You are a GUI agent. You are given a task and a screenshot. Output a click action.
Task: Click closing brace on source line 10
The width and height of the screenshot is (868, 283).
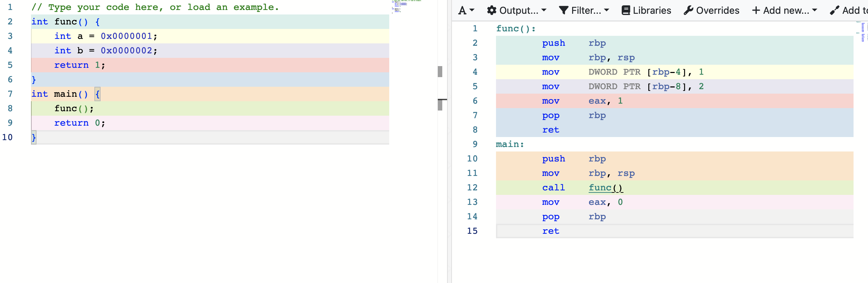point(34,137)
